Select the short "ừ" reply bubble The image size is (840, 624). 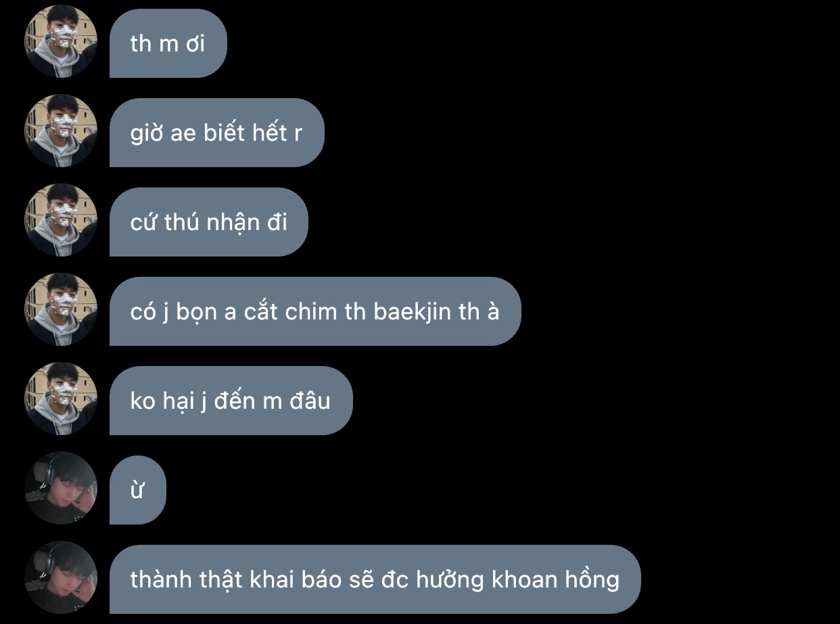137,490
